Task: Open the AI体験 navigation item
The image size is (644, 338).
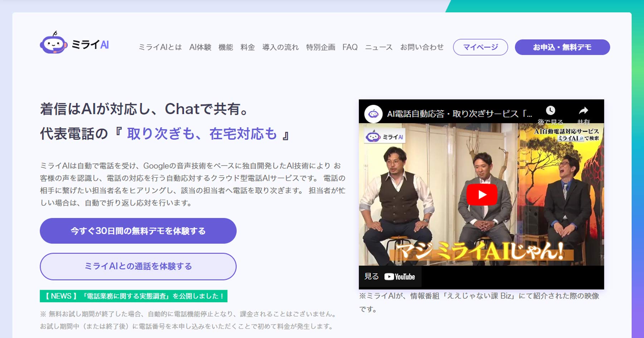Action: tap(200, 47)
